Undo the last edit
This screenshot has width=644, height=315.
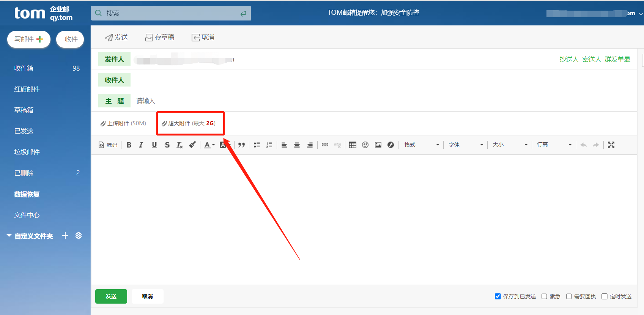[x=584, y=145]
